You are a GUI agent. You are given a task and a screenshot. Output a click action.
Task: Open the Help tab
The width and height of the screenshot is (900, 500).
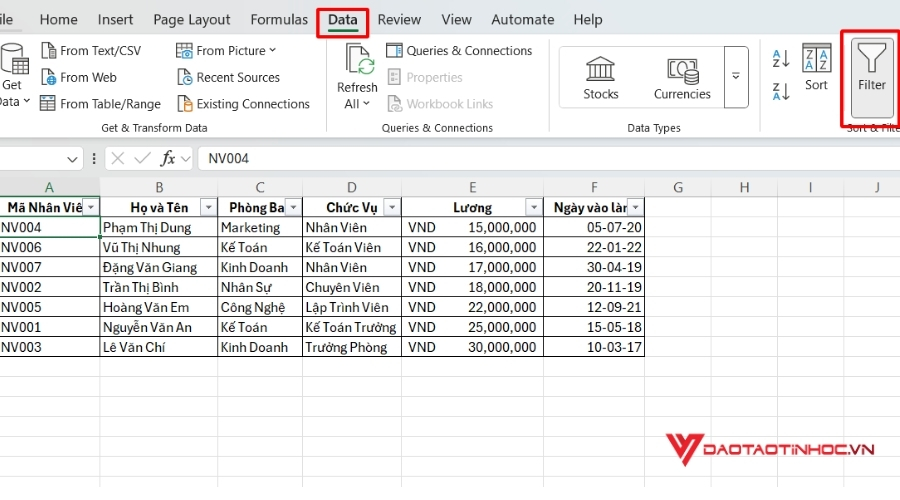[x=588, y=20]
